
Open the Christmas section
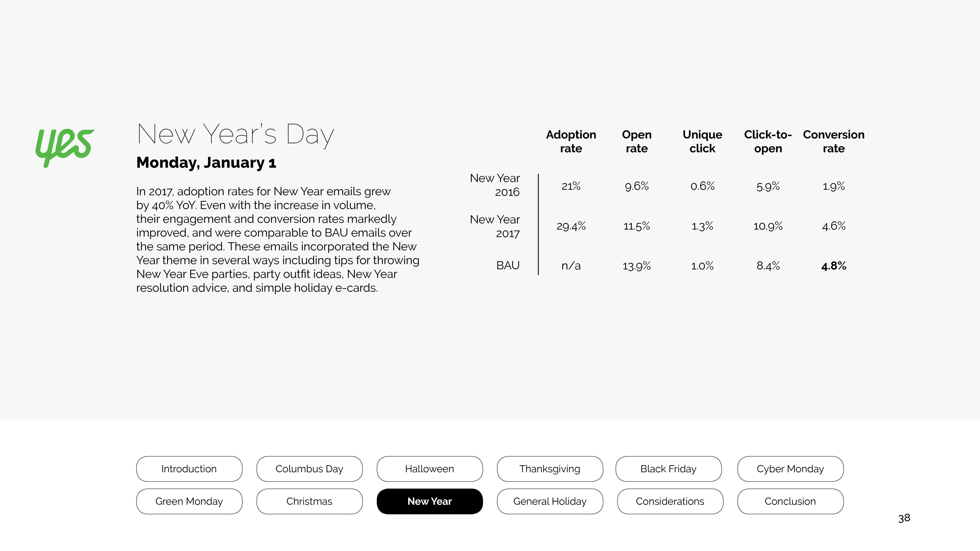point(309,501)
